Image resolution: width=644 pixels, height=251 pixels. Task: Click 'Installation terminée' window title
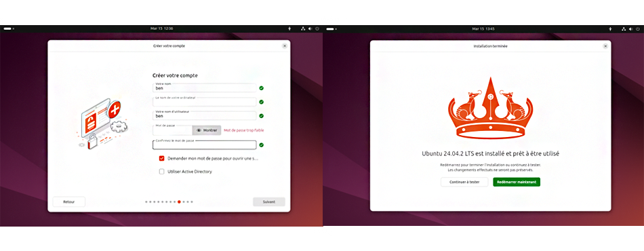click(490, 46)
